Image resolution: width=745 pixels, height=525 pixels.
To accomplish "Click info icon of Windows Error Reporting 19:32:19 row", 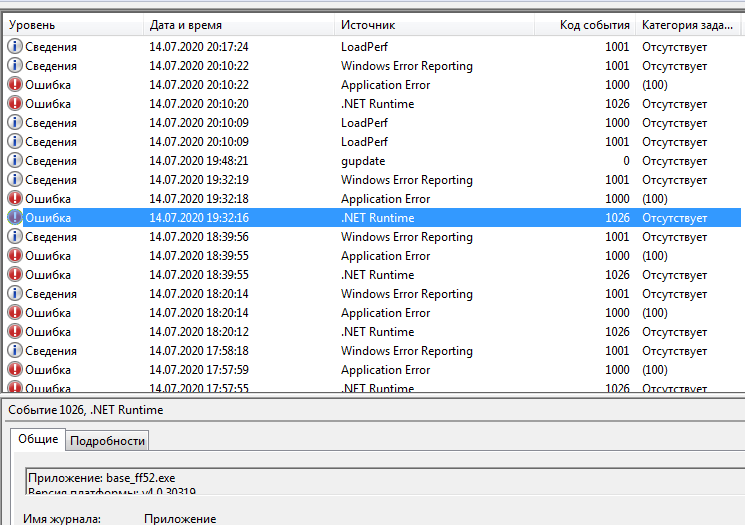I will pyautogui.click(x=15, y=179).
